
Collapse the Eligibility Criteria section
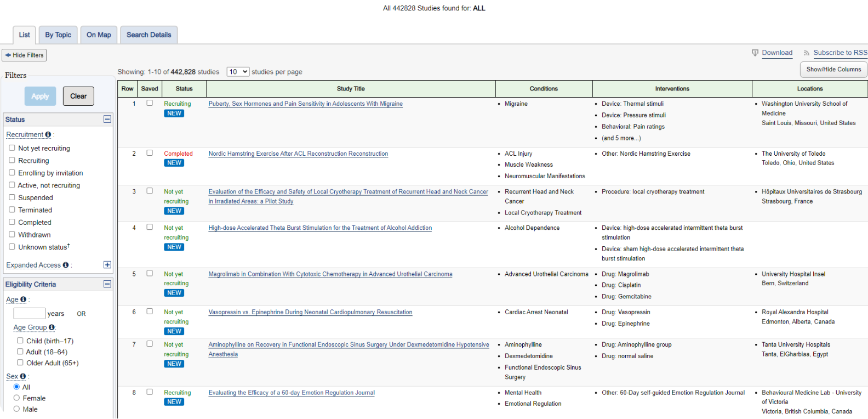pyautogui.click(x=107, y=284)
